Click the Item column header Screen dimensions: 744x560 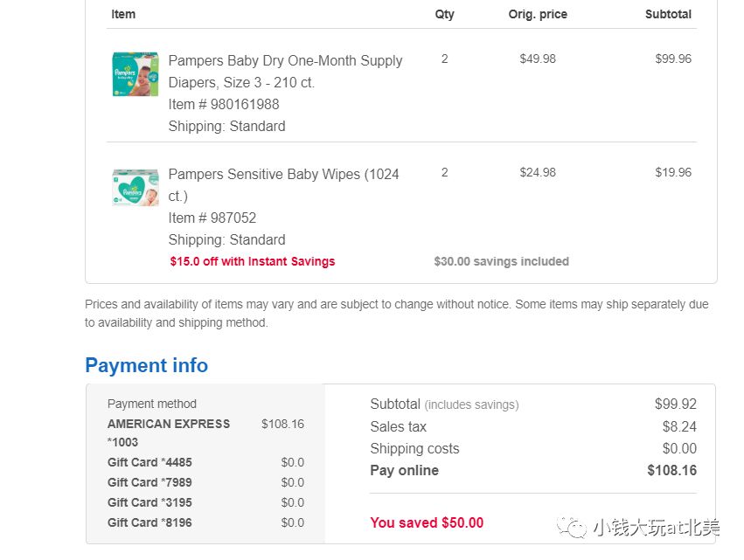click(123, 14)
